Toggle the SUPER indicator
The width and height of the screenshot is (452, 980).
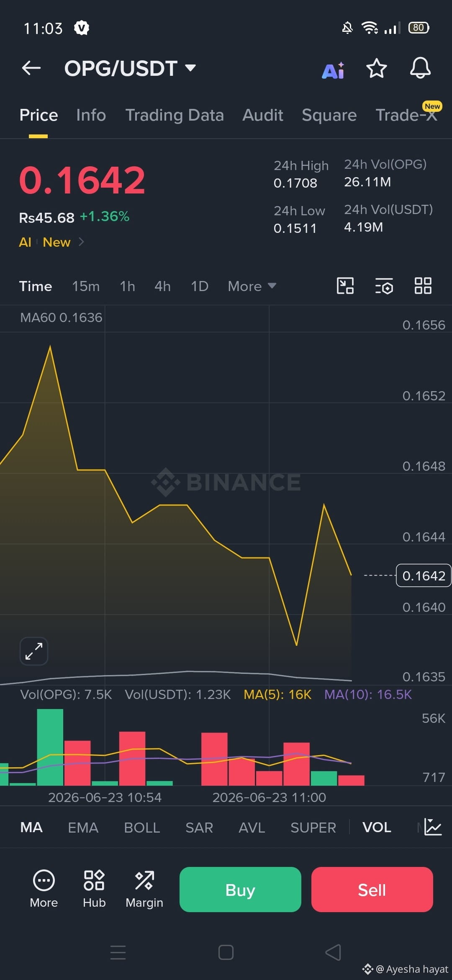(313, 828)
